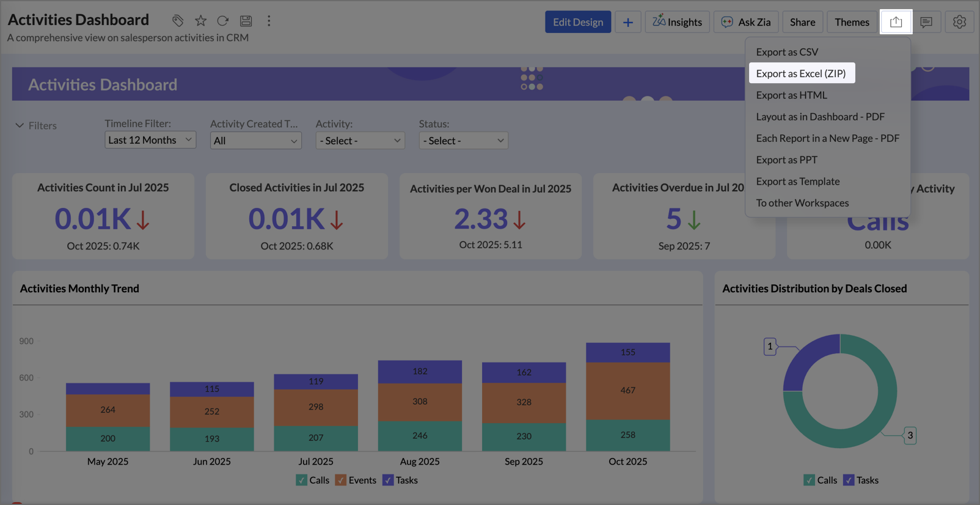Click the plus add button
The width and height of the screenshot is (980, 505).
tap(627, 22)
